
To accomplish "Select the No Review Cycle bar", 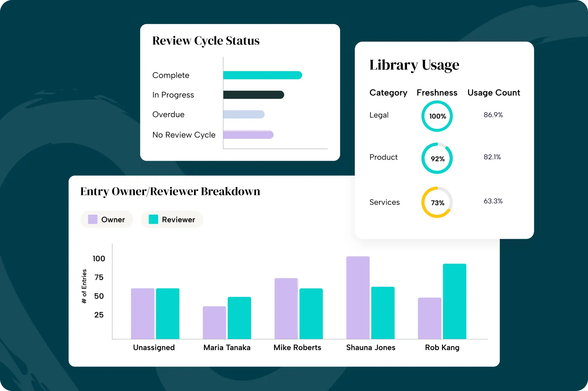I will click(x=248, y=135).
